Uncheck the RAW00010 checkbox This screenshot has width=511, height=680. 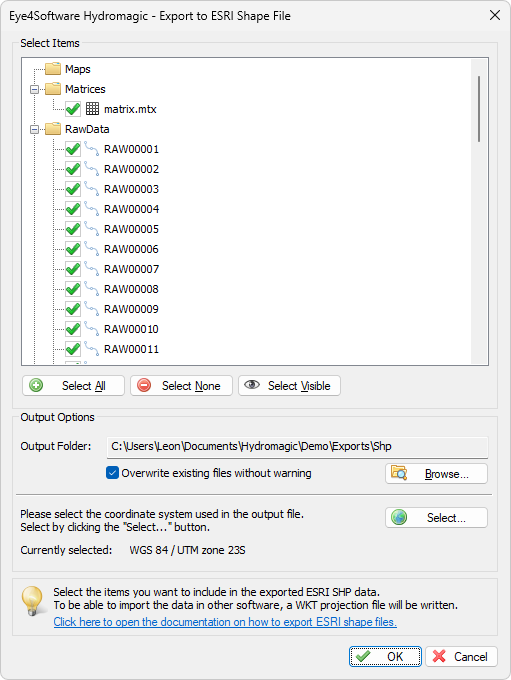click(73, 329)
